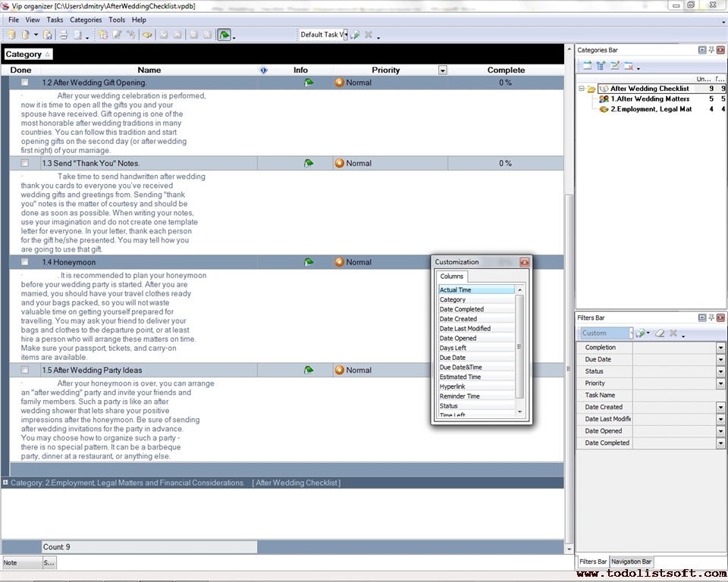
Task: Check the Done box for After Wedding Gift Opening
Action: 25,82
